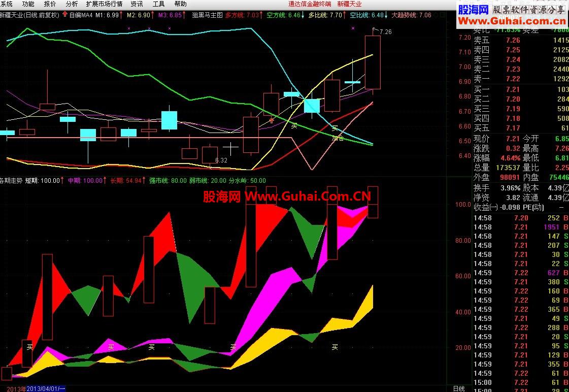
Task: Open the 分析 menu
Action: 72,4
